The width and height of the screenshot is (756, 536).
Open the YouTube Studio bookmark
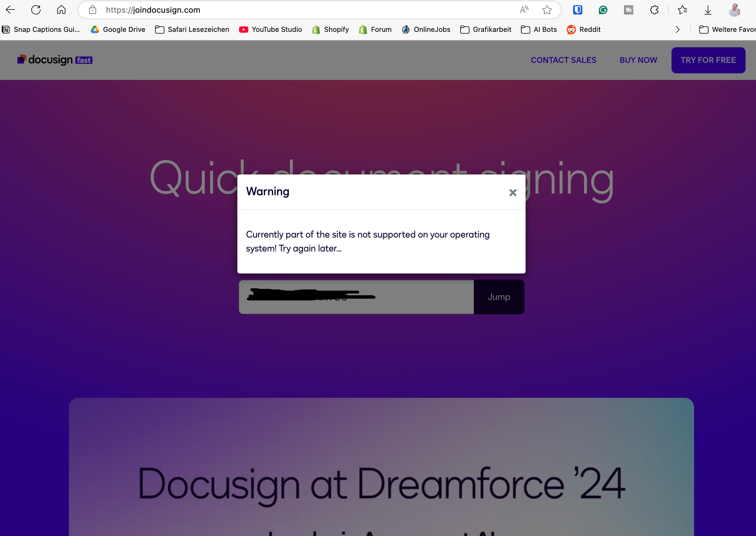pyautogui.click(x=270, y=29)
